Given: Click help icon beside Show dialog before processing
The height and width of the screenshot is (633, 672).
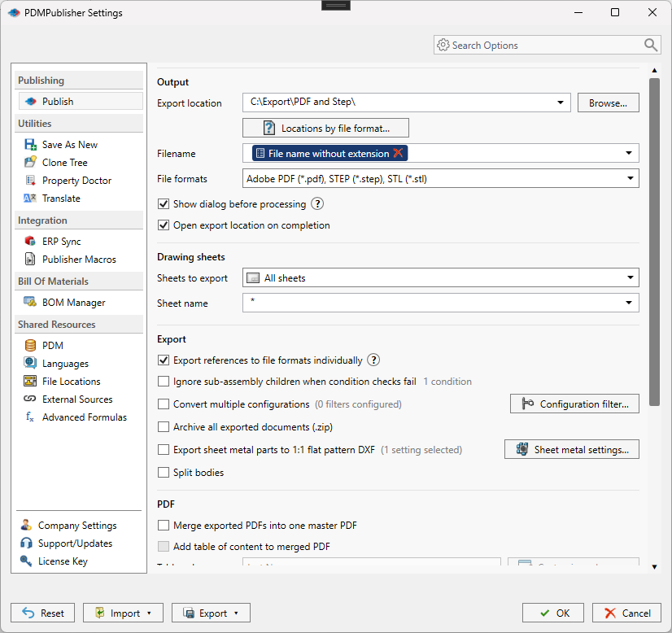Looking at the screenshot, I should [317, 204].
